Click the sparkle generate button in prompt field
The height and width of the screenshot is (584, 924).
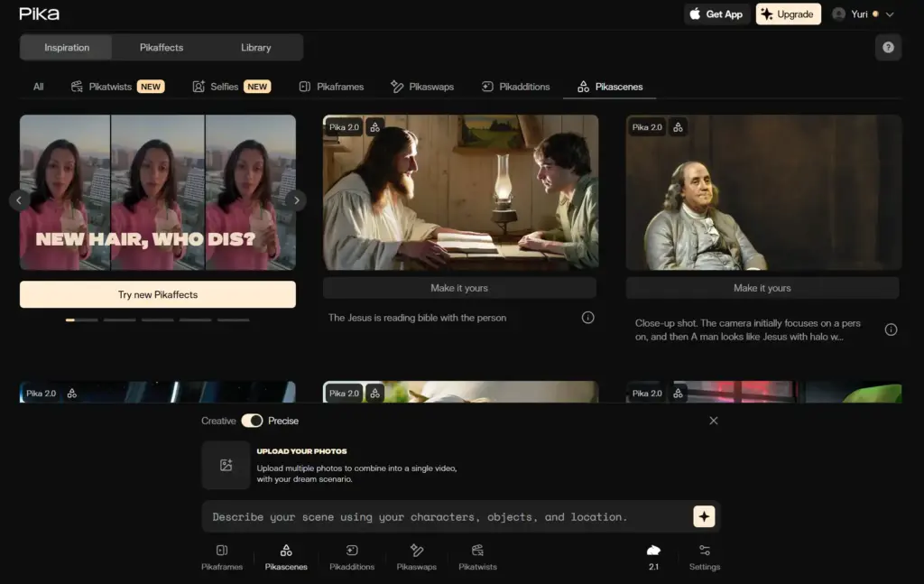[x=704, y=517]
